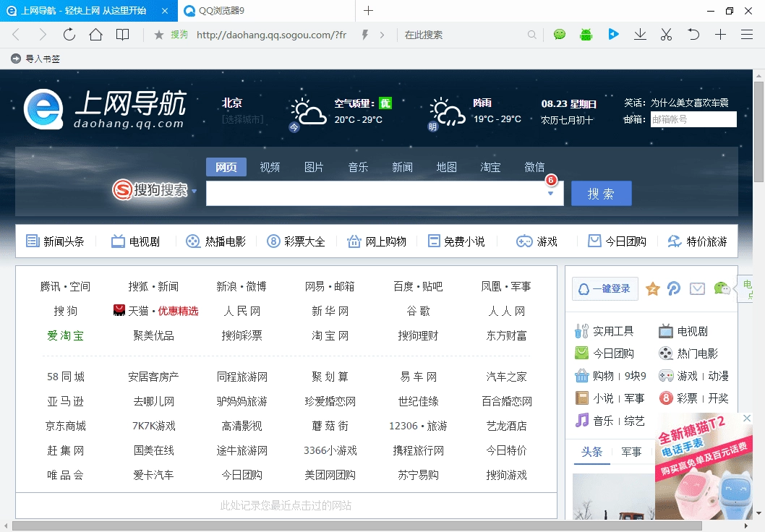Open the browser home page

tap(95, 35)
